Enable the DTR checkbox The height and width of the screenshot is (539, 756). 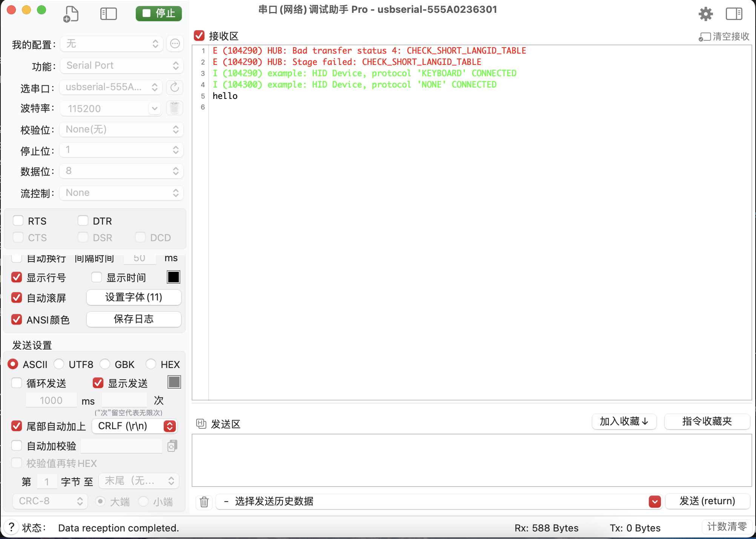83,220
